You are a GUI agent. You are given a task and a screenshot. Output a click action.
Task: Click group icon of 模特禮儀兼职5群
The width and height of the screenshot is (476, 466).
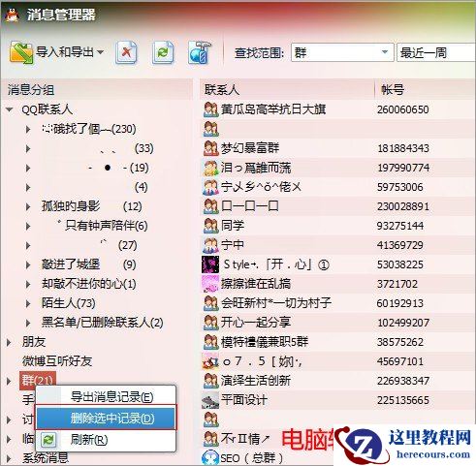[x=211, y=342]
